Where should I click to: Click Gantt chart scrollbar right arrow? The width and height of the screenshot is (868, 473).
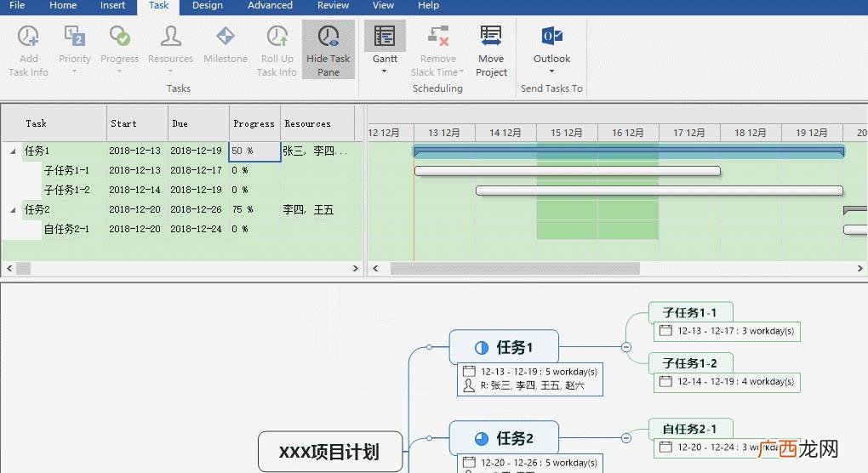tap(859, 268)
